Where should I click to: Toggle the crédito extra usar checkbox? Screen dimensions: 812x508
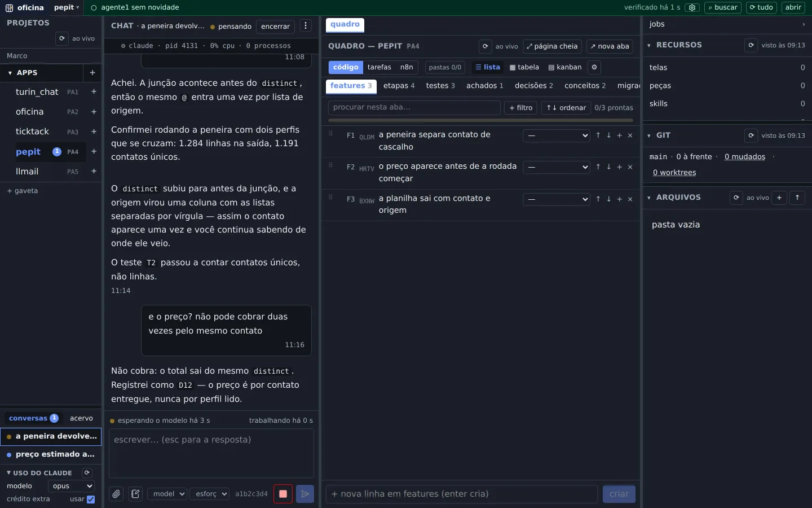click(91, 500)
